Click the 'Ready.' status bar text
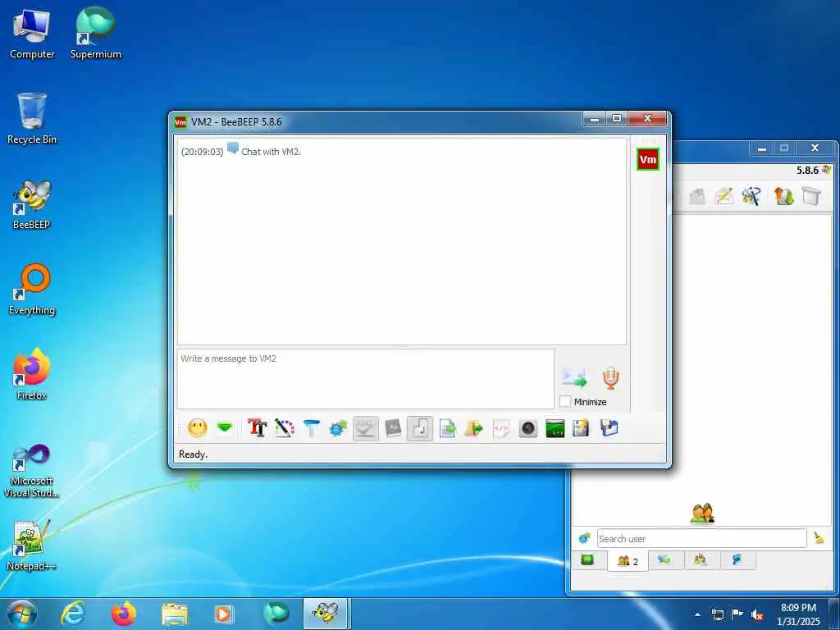Viewport: 840px width, 630px height. pos(193,454)
